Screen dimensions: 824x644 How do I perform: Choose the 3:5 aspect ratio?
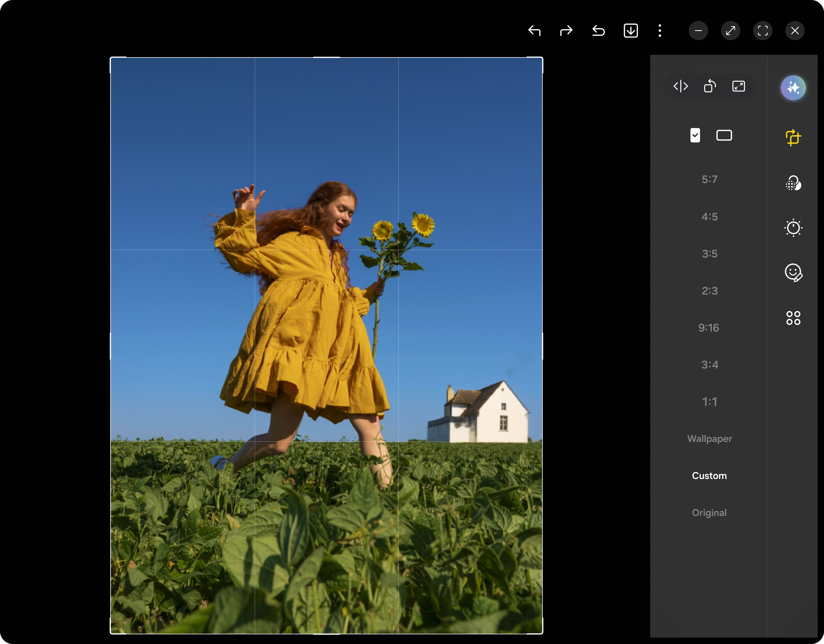709,254
